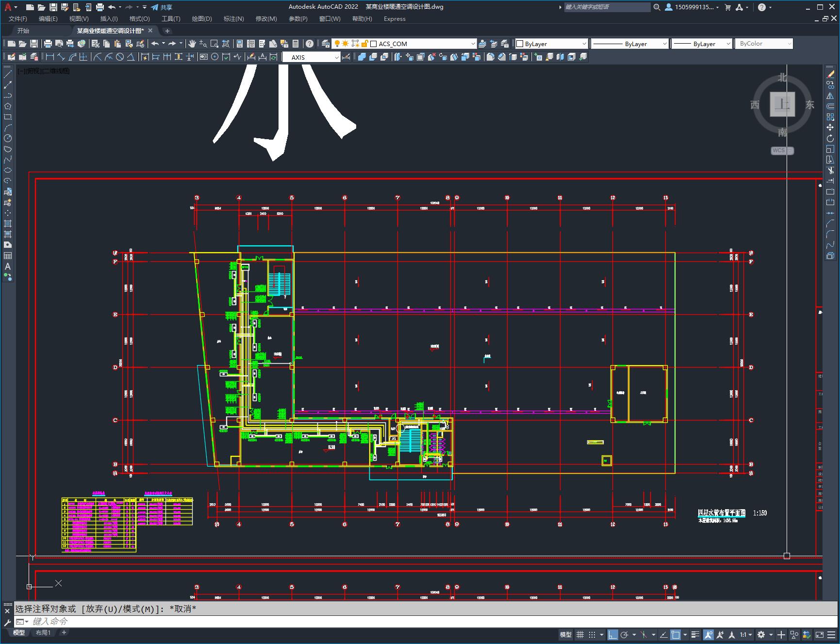This screenshot has width=840, height=644.
Task: Click the Save icon in quick access toolbar
Action: coord(53,7)
